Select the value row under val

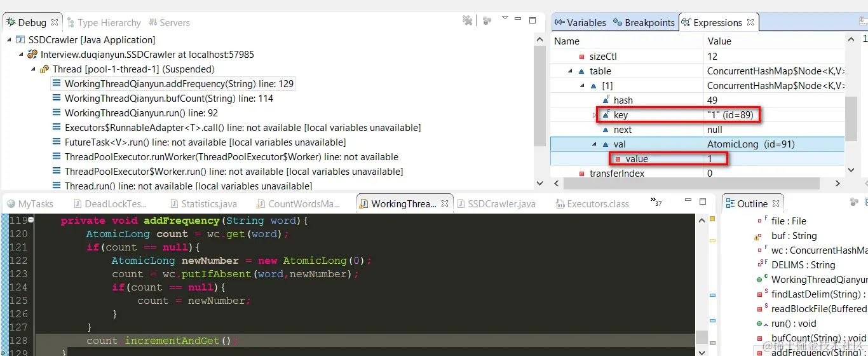(x=697, y=159)
